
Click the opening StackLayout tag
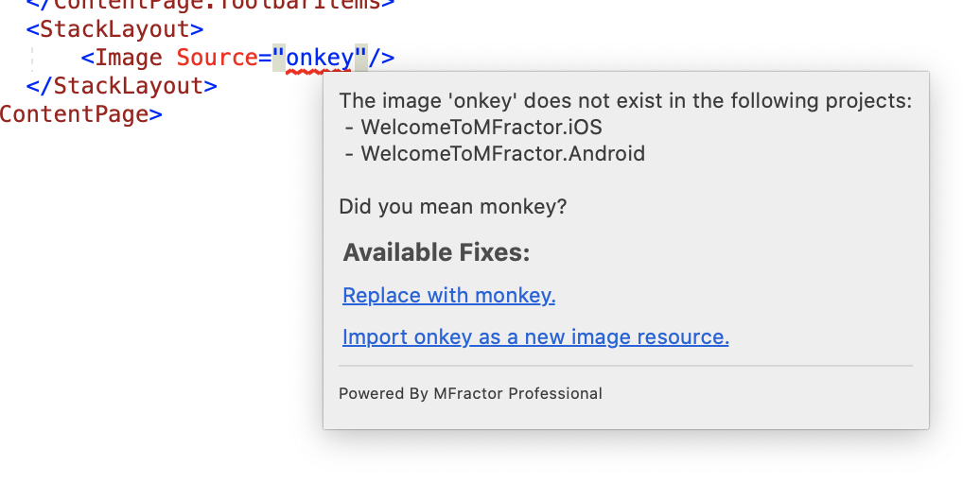click(115, 29)
